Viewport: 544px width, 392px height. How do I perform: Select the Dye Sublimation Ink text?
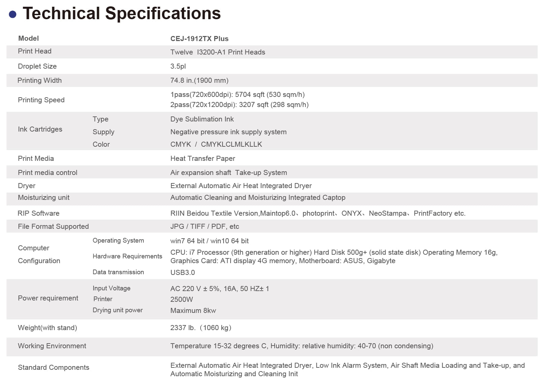click(202, 119)
